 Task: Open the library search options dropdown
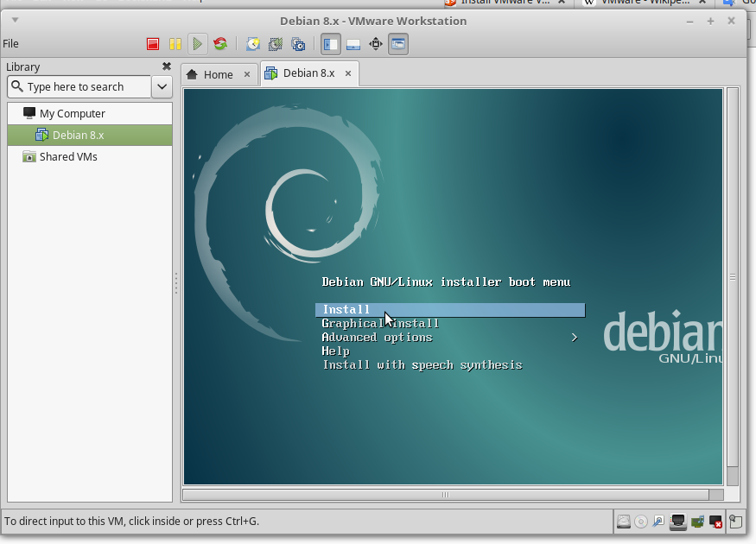162,86
